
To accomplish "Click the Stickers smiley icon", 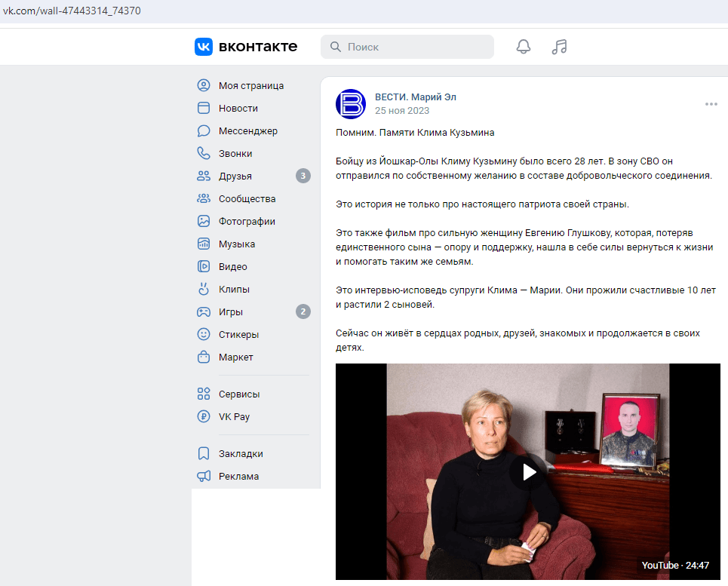I will (204, 334).
